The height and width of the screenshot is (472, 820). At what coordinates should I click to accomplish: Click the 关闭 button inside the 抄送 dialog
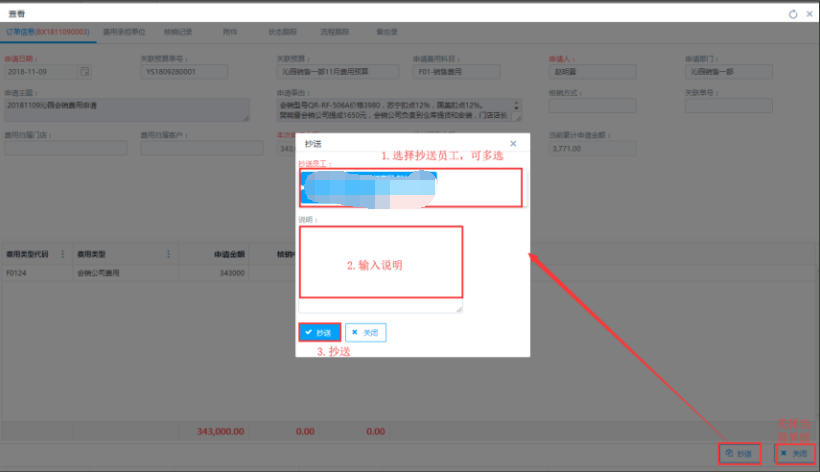pyautogui.click(x=365, y=332)
